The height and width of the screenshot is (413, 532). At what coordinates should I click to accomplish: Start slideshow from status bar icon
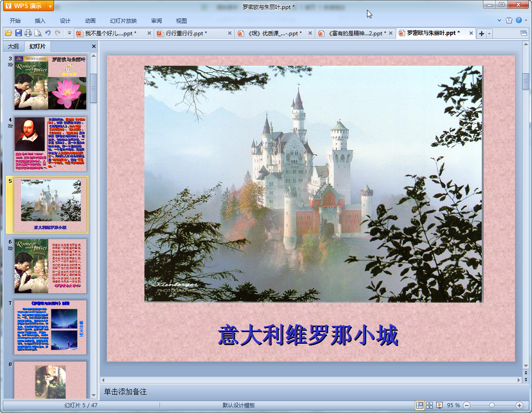coord(439,405)
